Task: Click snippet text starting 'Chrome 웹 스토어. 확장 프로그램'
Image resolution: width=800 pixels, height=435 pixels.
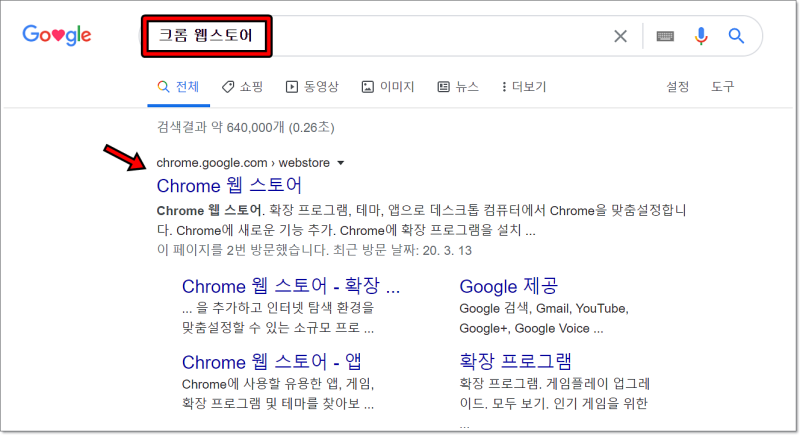Action: [421, 220]
